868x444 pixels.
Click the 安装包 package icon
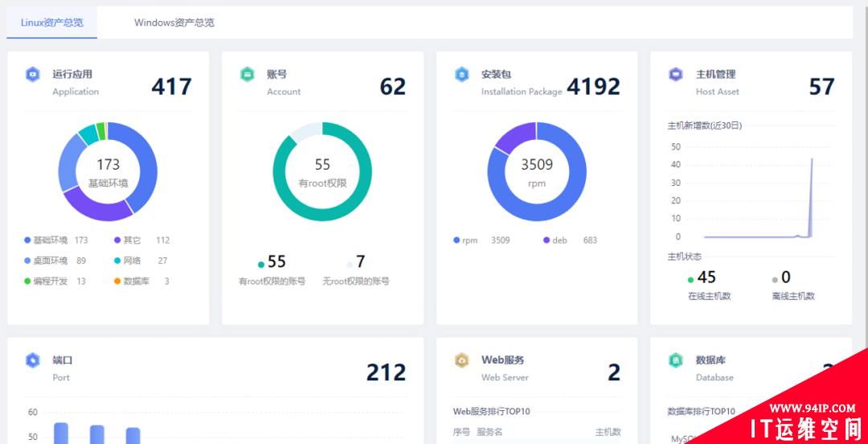pos(461,74)
